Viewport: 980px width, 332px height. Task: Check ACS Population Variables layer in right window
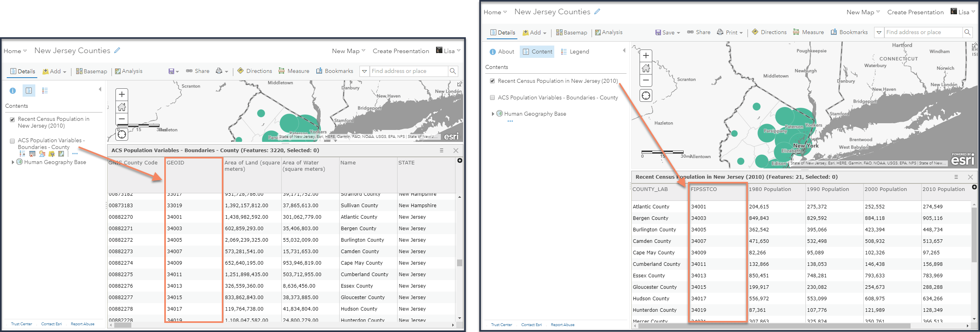coord(492,97)
